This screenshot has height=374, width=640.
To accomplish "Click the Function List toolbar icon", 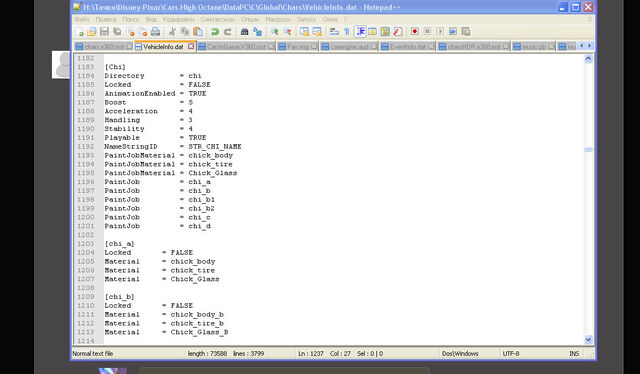I will click(x=398, y=31).
